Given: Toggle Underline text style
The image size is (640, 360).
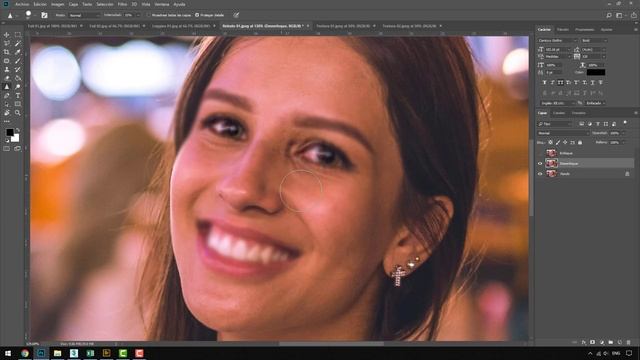Looking at the screenshot, I should coord(592,82).
